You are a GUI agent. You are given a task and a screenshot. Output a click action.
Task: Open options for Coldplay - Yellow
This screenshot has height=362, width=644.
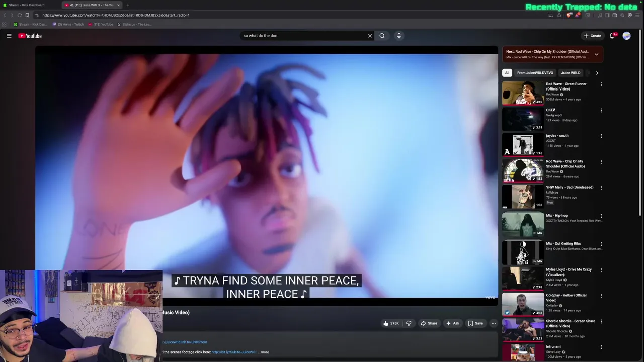tap(601, 296)
